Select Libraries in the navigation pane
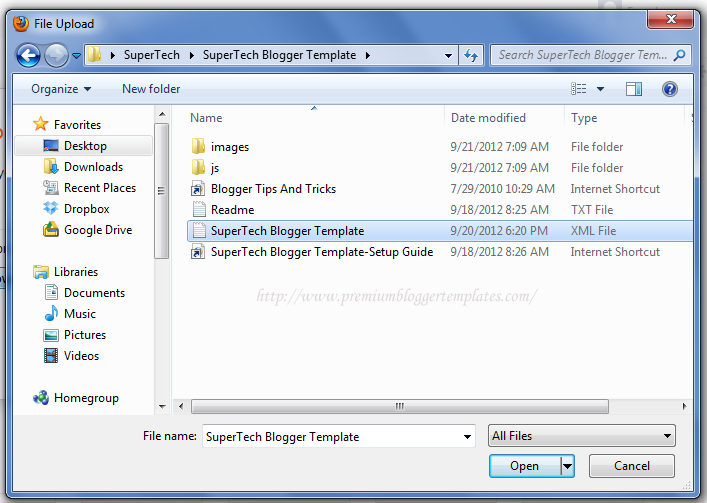This screenshot has height=503, width=707. pyautogui.click(x=76, y=272)
